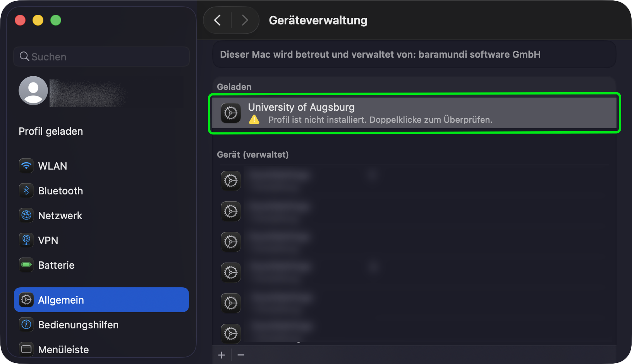Click the Bluetooth icon in sidebar
This screenshot has height=364, width=632.
tap(26, 191)
